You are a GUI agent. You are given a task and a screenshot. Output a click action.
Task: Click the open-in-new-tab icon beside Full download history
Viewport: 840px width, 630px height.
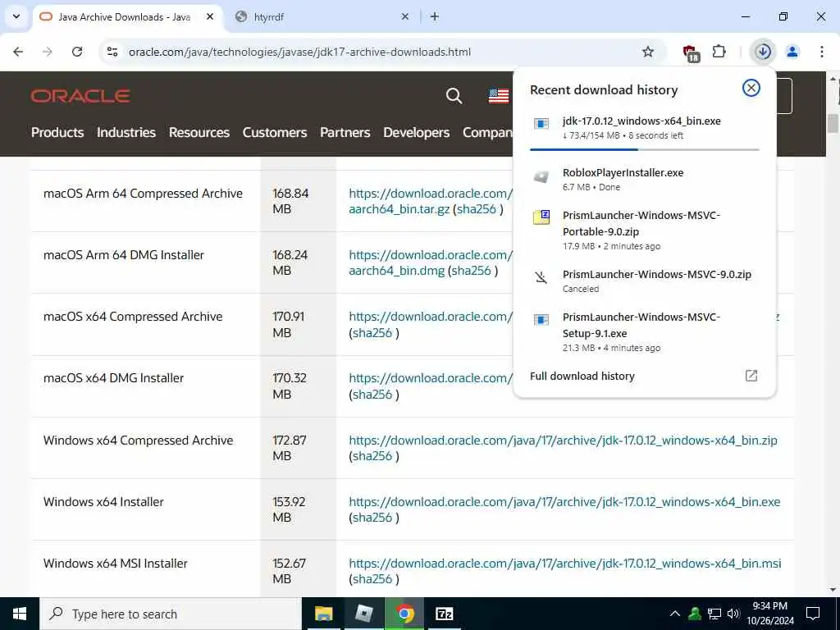click(751, 376)
